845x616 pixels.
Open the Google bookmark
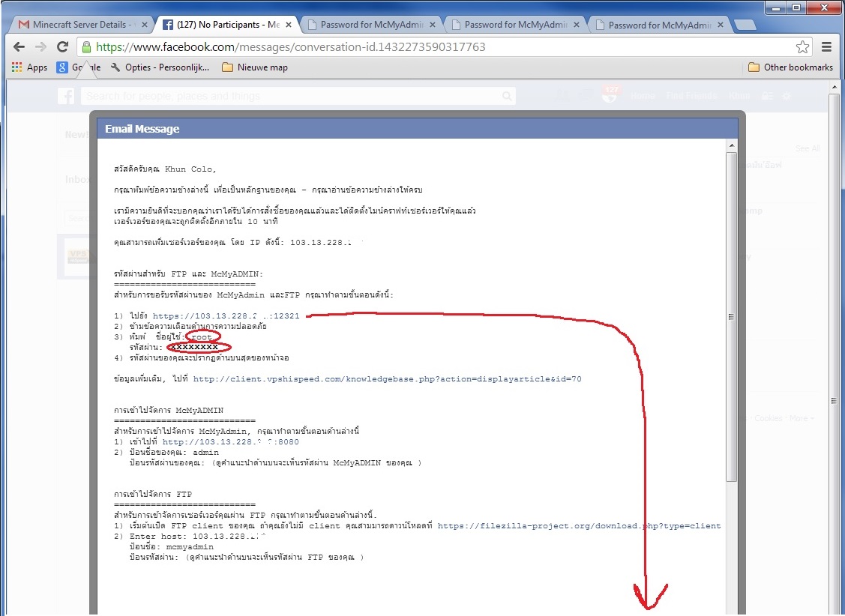tap(79, 67)
